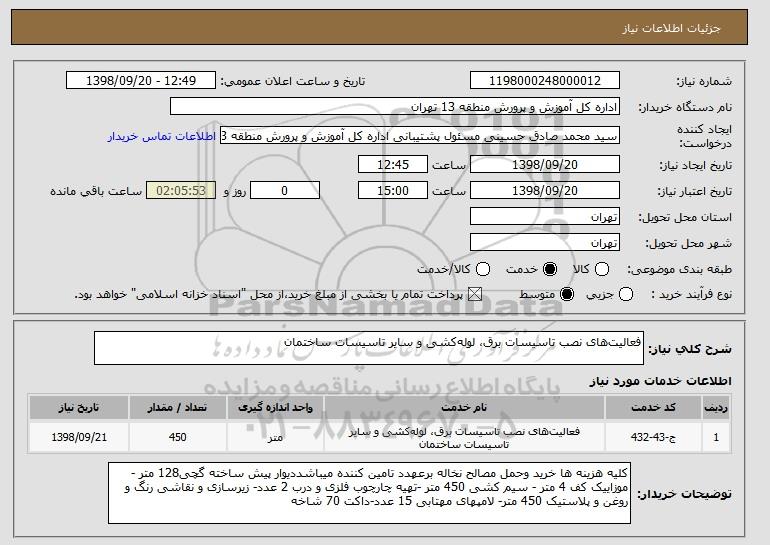Screen dimensions: 770x545
Task: Click the quantity cell 450
Action: 177,437
